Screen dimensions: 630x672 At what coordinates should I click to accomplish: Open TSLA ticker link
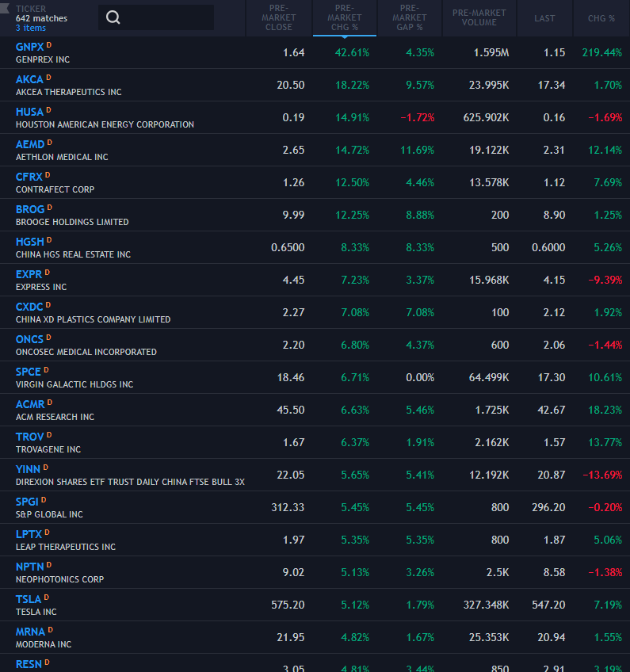point(29,600)
